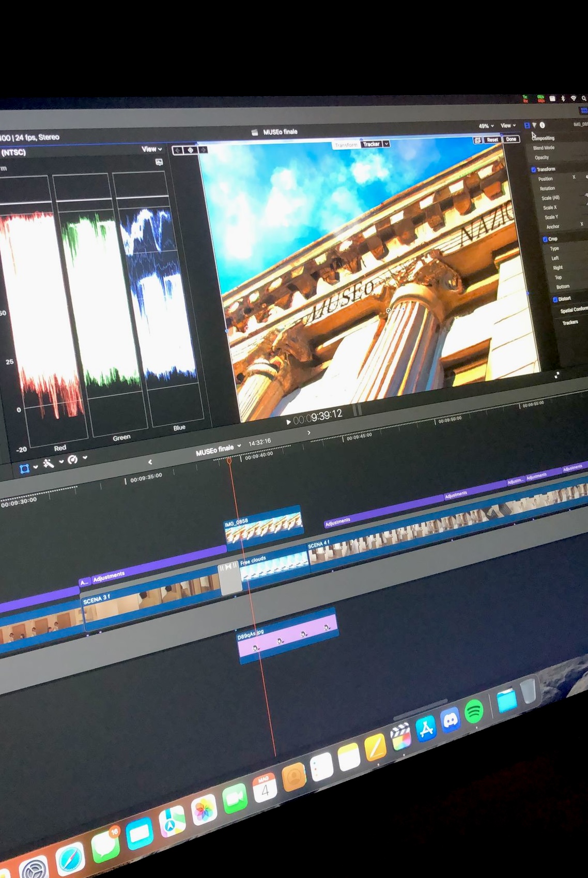
Task: Select the transition between SCENA 3 and Free clouds
Action: [230, 577]
